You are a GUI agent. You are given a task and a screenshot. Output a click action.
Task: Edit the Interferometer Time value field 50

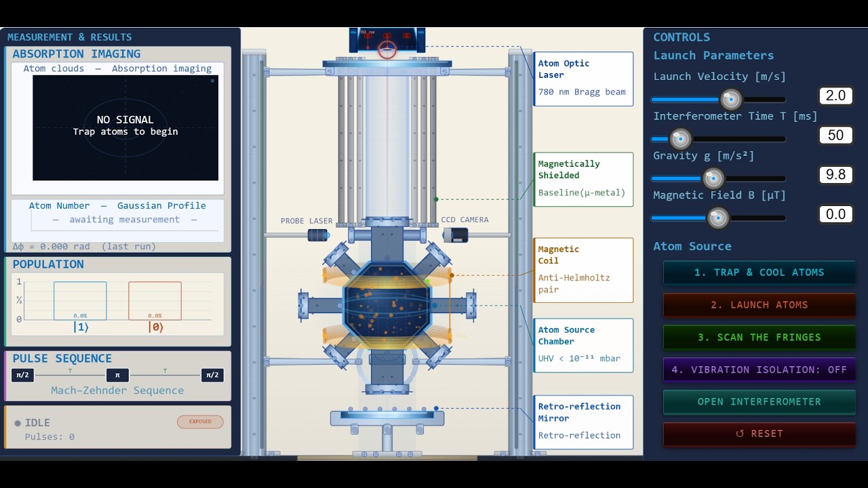(x=835, y=135)
